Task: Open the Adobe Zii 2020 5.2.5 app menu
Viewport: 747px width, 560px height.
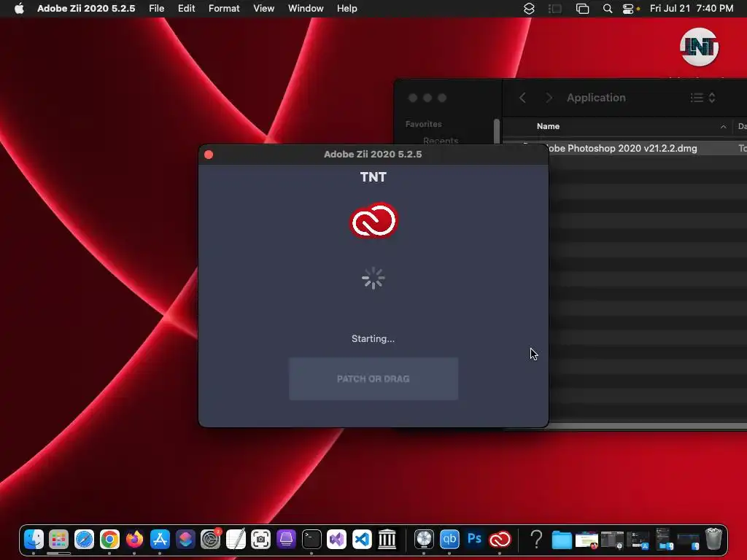Action: click(x=86, y=9)
